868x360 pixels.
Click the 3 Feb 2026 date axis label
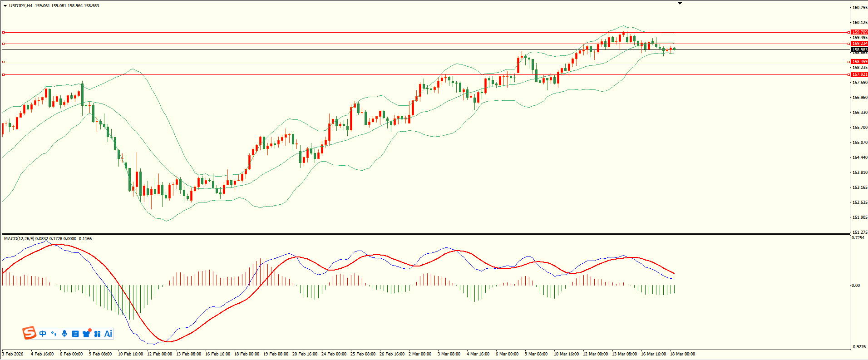(x=13, y=354)
